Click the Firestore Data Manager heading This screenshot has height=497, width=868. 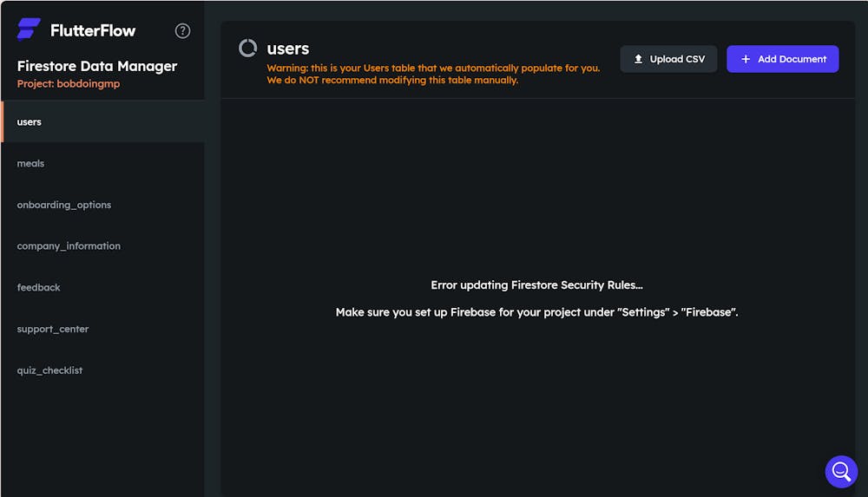(97, 67)
